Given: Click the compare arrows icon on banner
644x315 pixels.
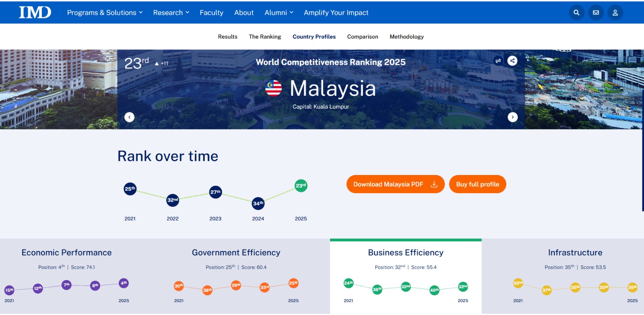Looking at the screenshot, I should pyautogui.click(x=498, y=61).
